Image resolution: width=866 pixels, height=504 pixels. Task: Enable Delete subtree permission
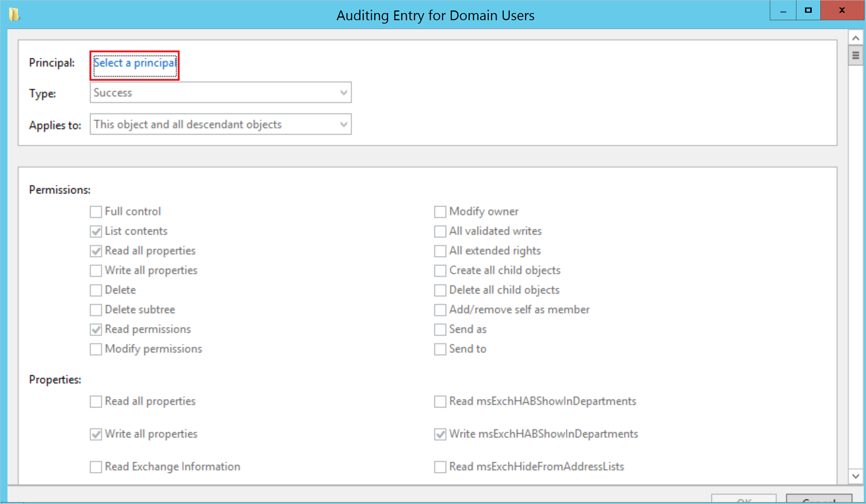[96, 309]
